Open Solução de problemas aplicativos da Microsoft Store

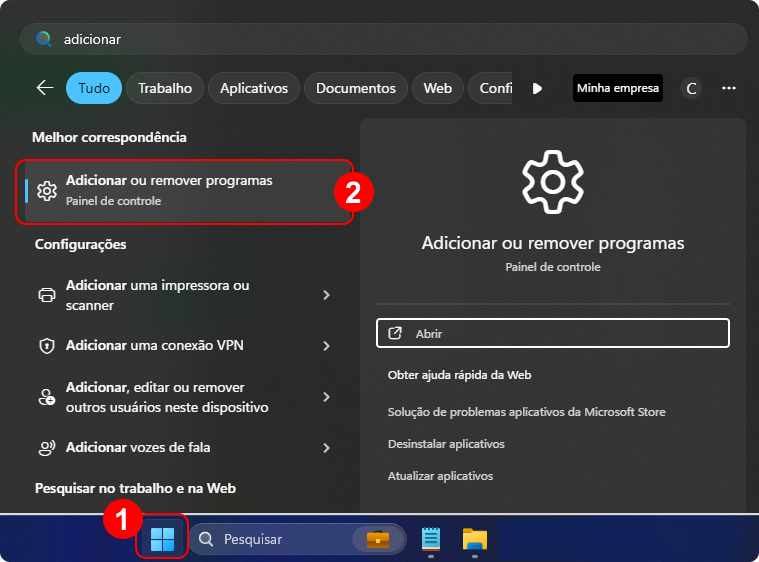(527, 412)
